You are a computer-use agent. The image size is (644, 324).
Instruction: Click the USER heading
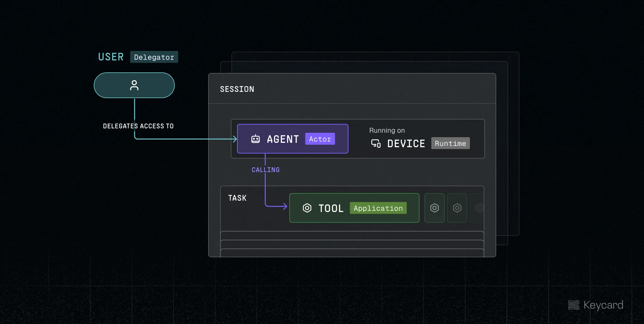[x=111, y=57]
